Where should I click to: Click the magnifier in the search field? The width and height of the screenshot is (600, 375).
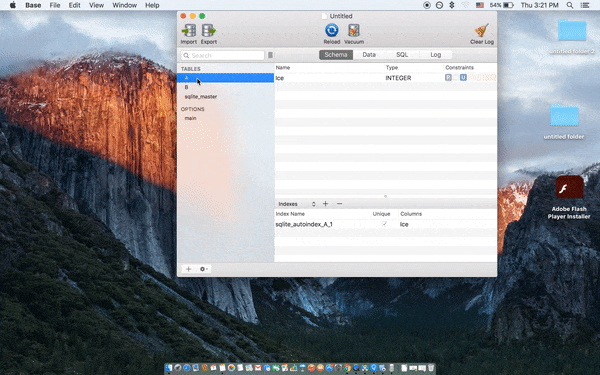(186, 55)
